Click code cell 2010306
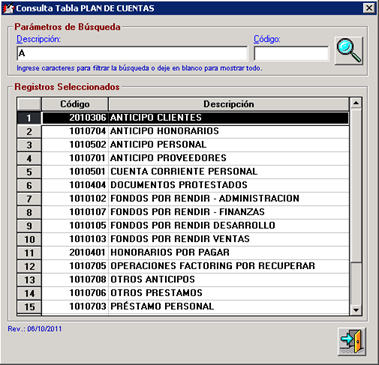379x365 pixels. click(75, 118)
